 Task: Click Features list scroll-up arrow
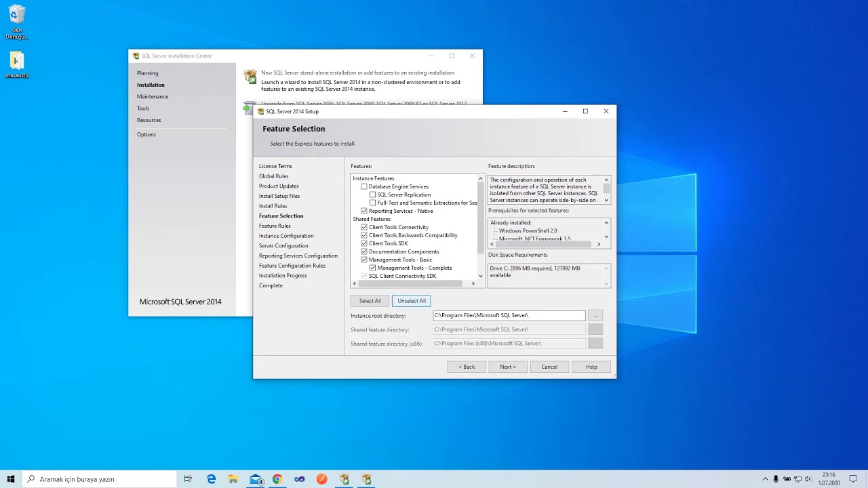481,178
